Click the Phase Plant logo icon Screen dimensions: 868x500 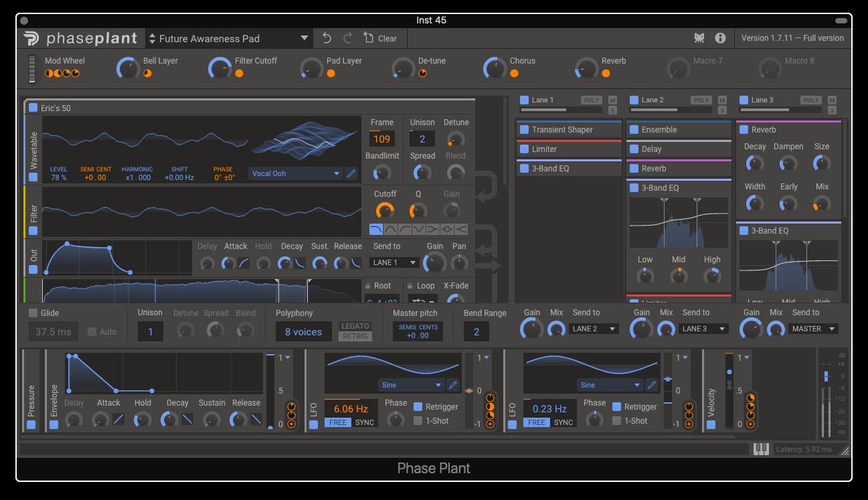point(31,38)
